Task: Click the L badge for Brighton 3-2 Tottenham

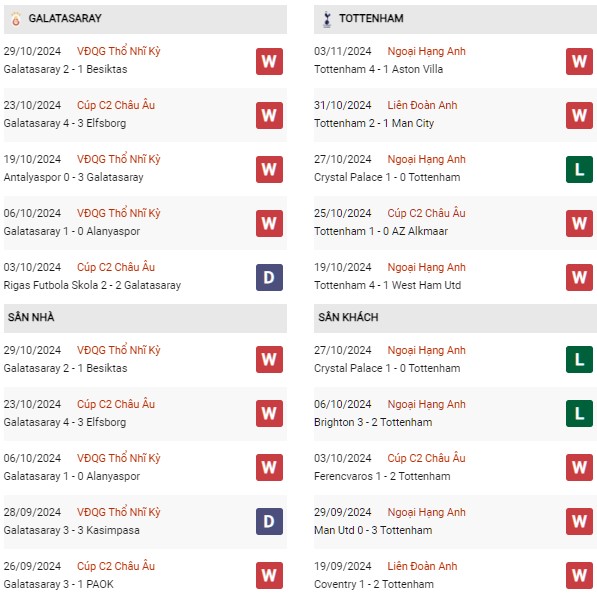Action: [579, 413]
